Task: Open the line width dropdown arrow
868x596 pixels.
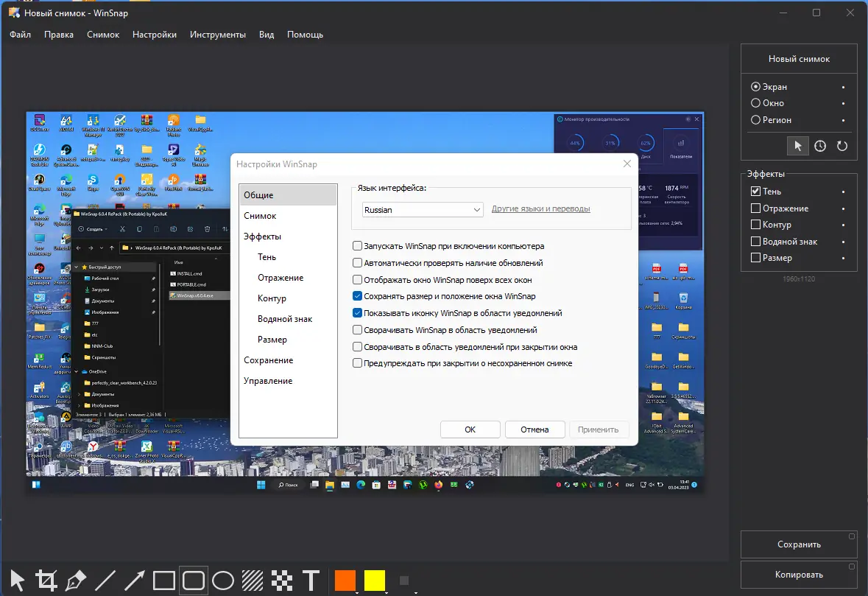Action: (x=416, y=592)
